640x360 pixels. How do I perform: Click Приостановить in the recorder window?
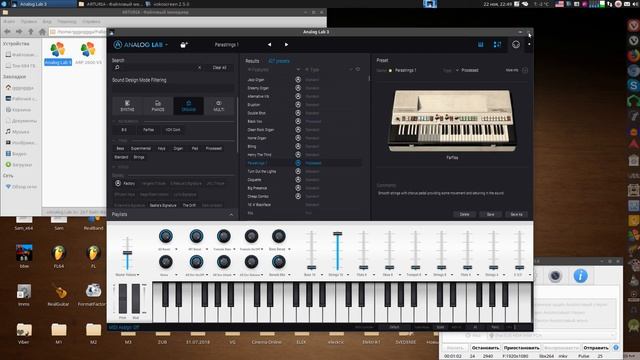pyautogui.click(x=521, y=348)
